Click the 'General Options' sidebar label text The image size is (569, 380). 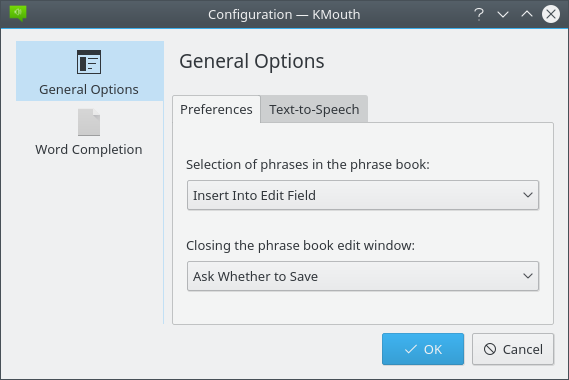89,89
